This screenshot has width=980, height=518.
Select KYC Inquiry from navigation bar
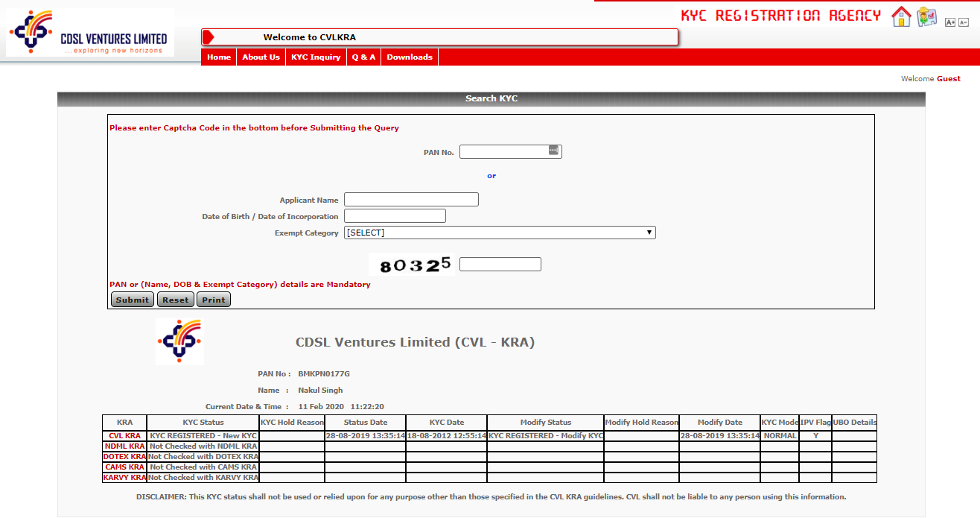(316, 57)
